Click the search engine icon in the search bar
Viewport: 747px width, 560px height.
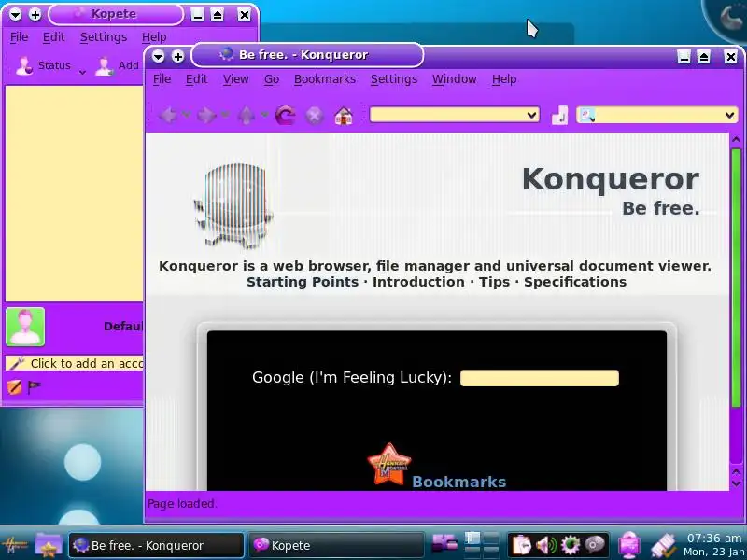click(x=587, y=115)
